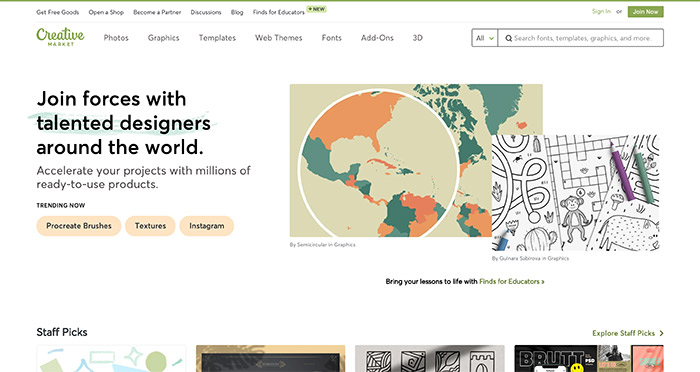Click By Semicircular in Graphics credit
Screen dimensions: 700x372
point(322,245)
